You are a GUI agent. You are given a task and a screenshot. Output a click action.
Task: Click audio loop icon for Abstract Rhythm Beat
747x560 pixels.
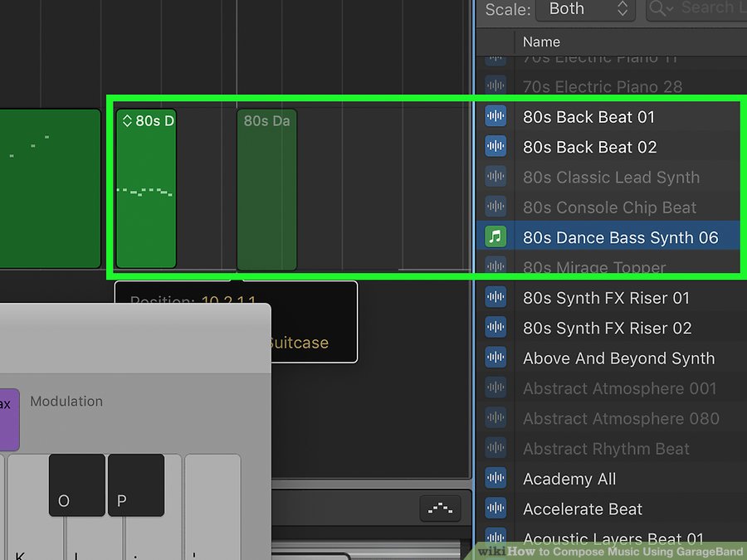(496, 448)
